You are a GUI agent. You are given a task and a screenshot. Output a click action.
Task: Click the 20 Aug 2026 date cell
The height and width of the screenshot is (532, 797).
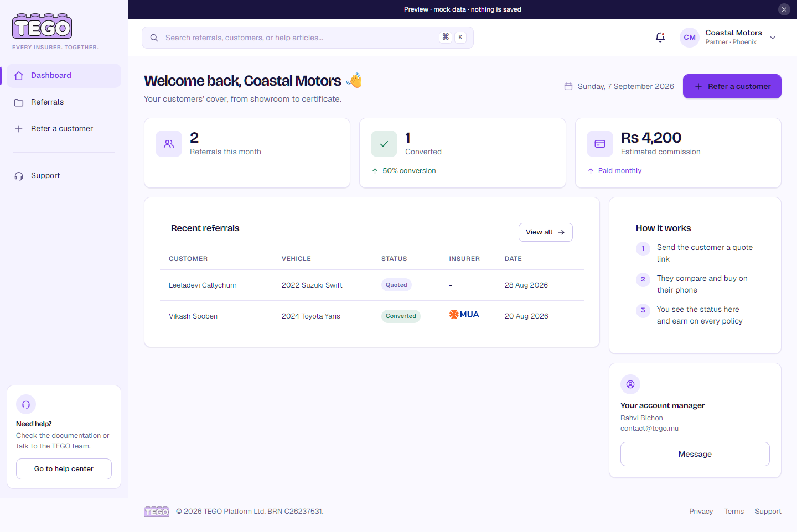pos(526,316)
